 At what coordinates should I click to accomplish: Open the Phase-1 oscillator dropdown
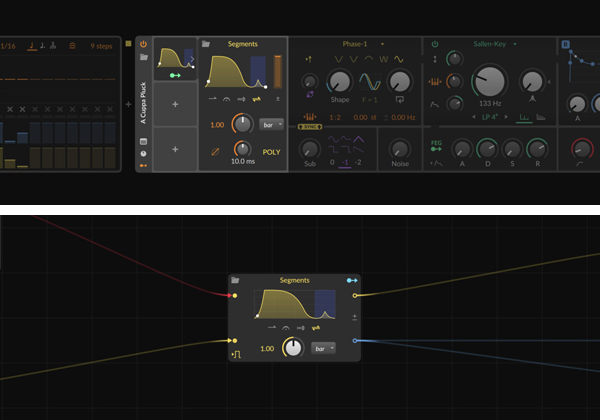362,44
